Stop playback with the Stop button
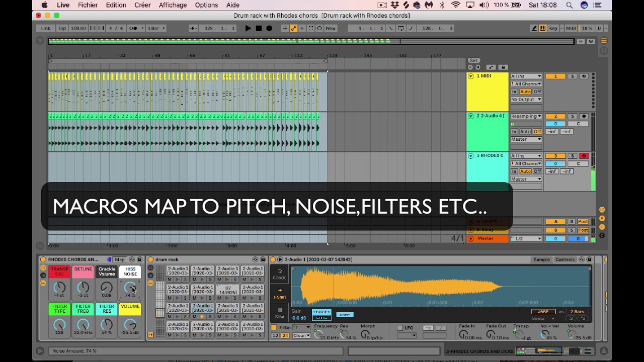 coord(259,28)
